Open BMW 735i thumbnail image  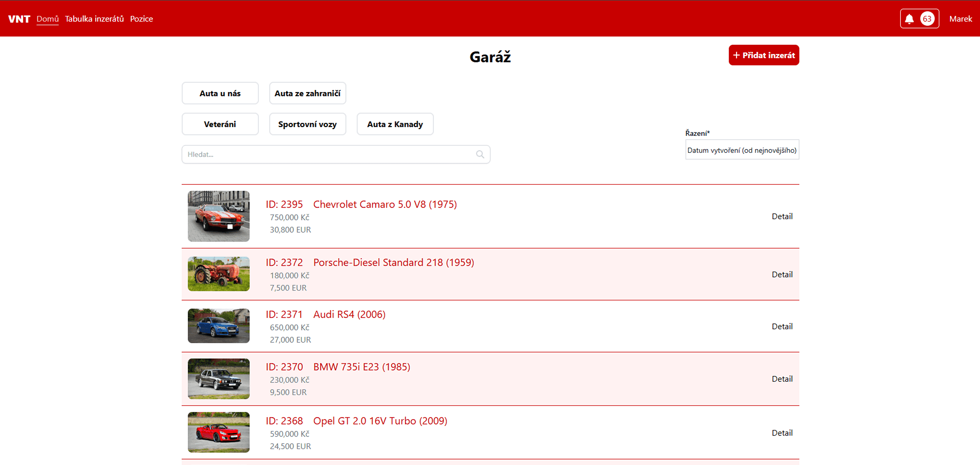[219, 379]
